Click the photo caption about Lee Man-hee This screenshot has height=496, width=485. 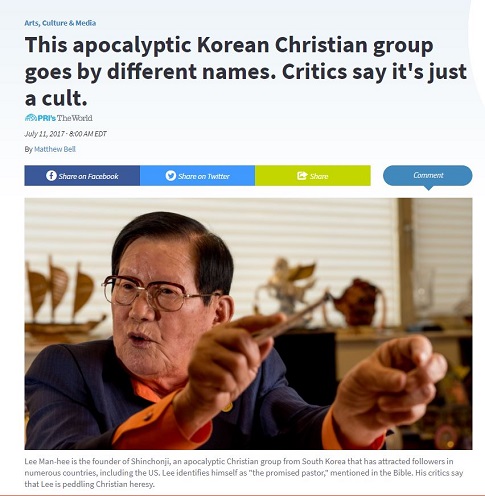click(244, 473)
